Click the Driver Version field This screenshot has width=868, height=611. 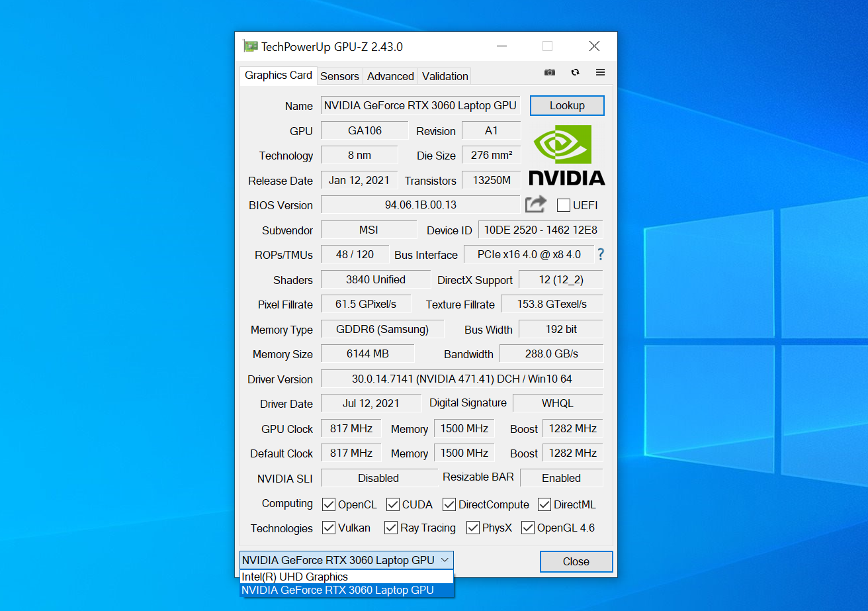(x=462, y=379)
